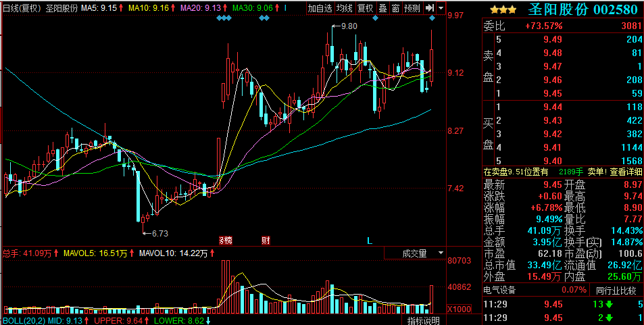Click the 榜 ranking marker icon
This screenshot has width=644, height=325.
224,240
